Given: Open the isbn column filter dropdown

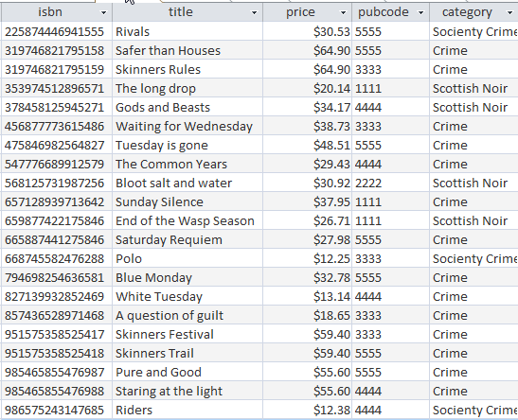Looking at the screenshot, I should (x=103, y=13).
